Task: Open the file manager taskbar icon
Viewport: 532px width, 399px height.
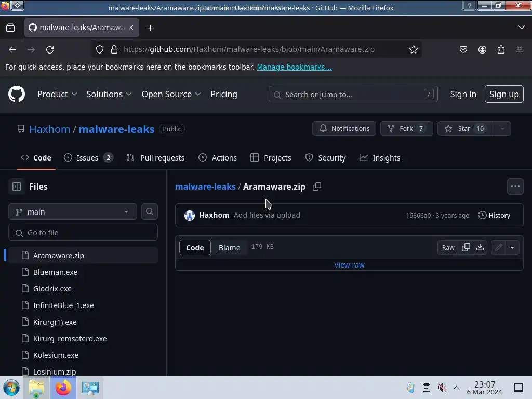Action: tap(36, 388)
